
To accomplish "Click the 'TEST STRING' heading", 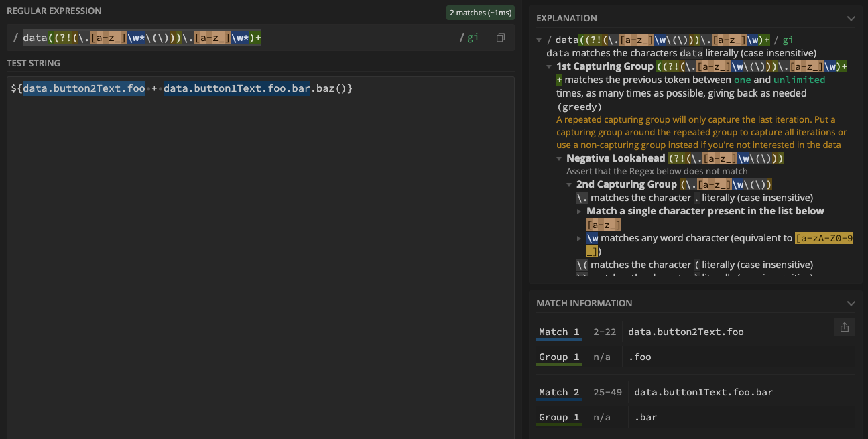I will 34,63.
